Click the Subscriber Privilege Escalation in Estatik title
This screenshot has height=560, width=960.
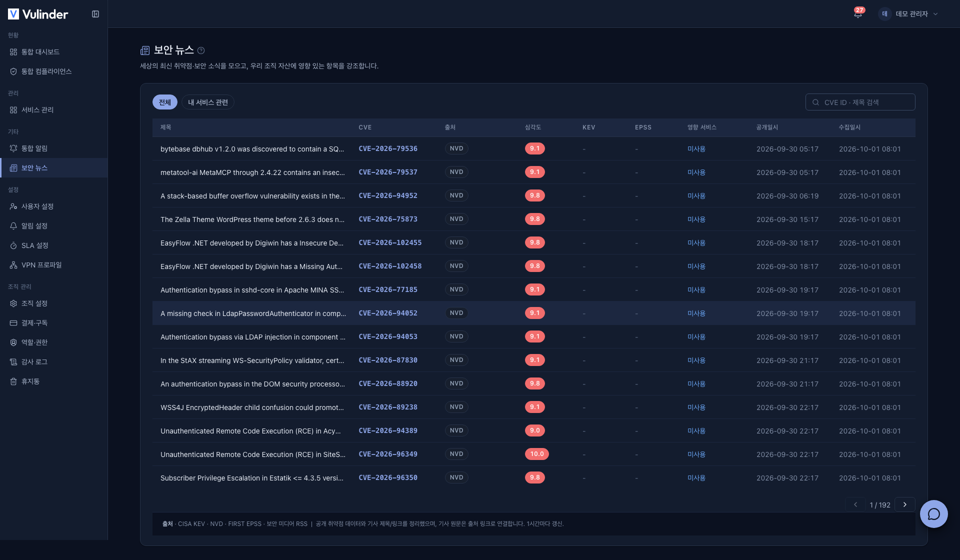pos(252,478)
